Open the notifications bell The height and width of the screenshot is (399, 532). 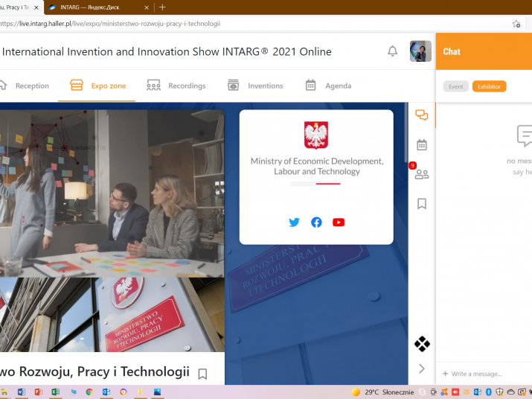[392, 51]
